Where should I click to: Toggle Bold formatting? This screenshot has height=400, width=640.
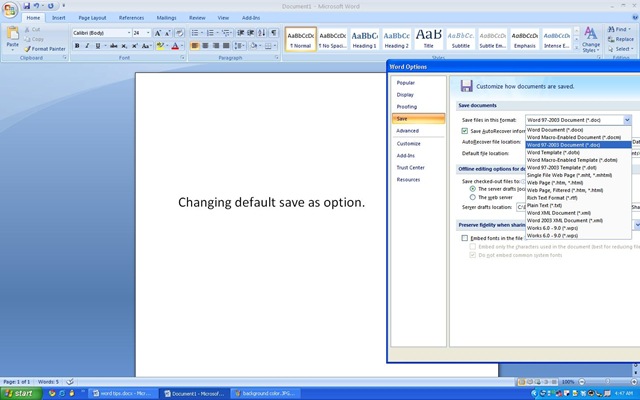pos(77,46)
